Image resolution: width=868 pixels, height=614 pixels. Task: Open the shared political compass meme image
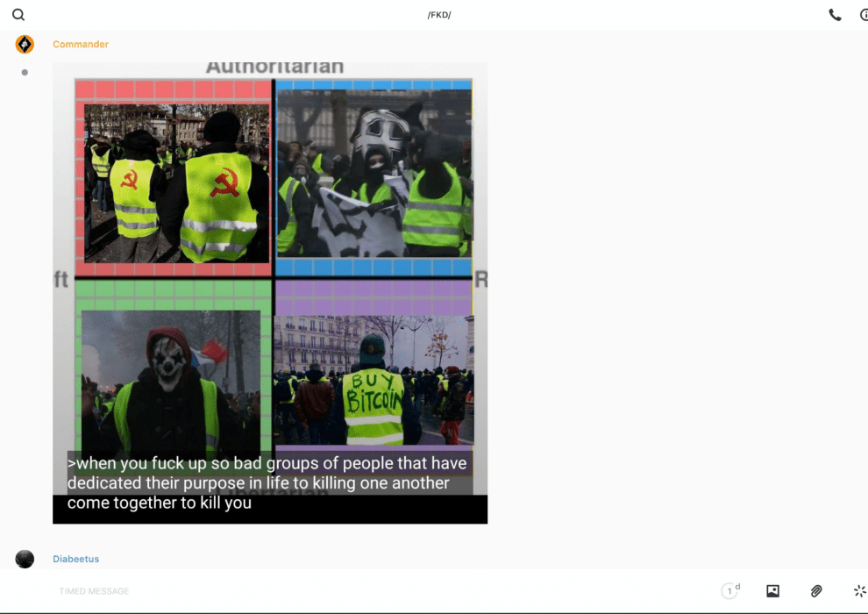coord(270,263)
